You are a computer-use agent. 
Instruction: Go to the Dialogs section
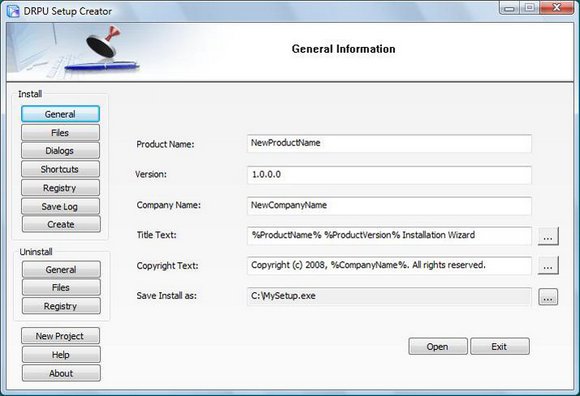pos(60,150)
